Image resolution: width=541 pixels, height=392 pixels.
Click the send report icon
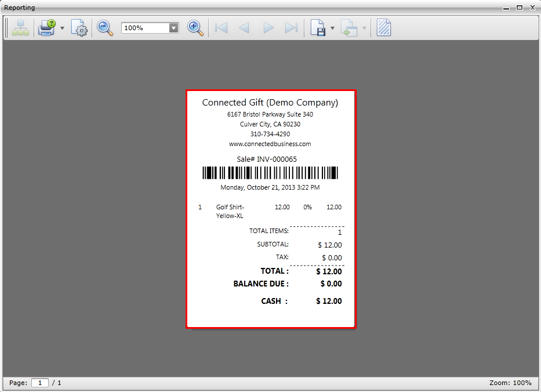348,28
